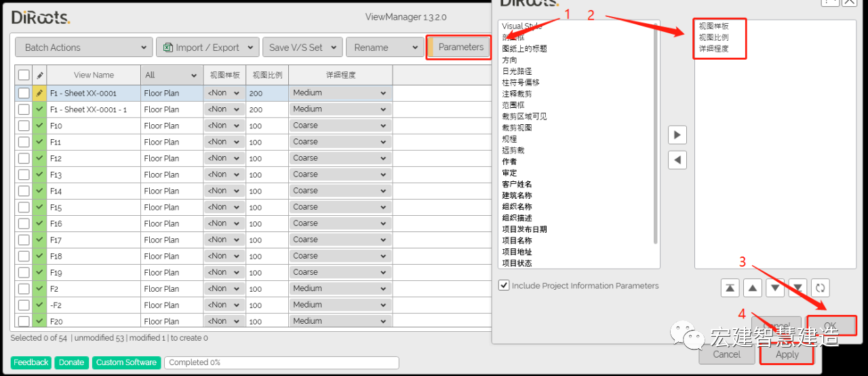Click the add-parameter right arrow button
Screen dimensions: 868x376
[677, 134]
